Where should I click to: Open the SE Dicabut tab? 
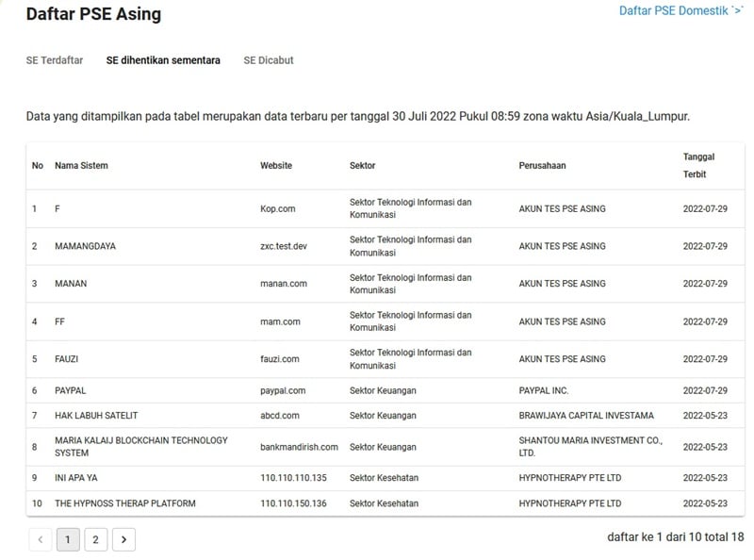click(x=269, y=60)
